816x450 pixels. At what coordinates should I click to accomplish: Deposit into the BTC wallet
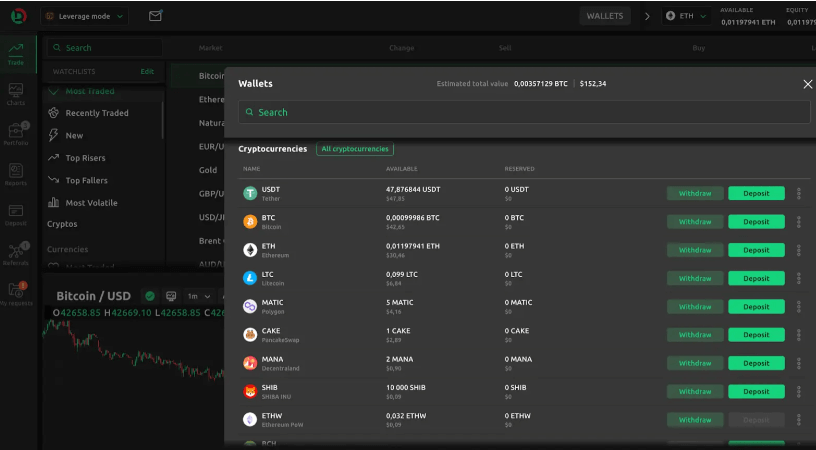pyautogui.click(x=756, y=222)
